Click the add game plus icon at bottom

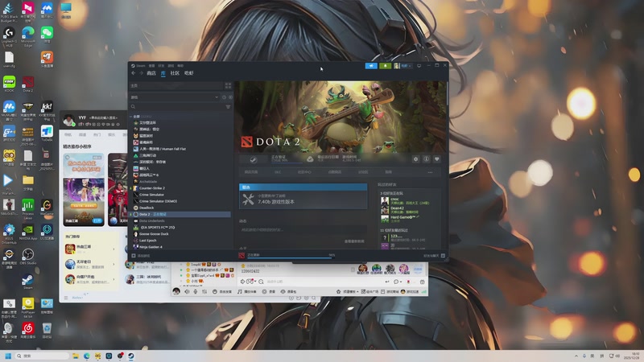tap(134, 255)
